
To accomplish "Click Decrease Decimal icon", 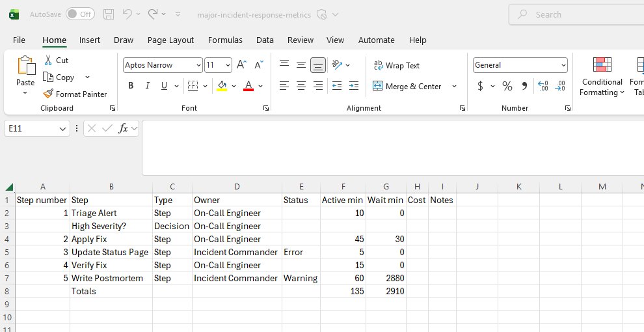I will point(560,86).
